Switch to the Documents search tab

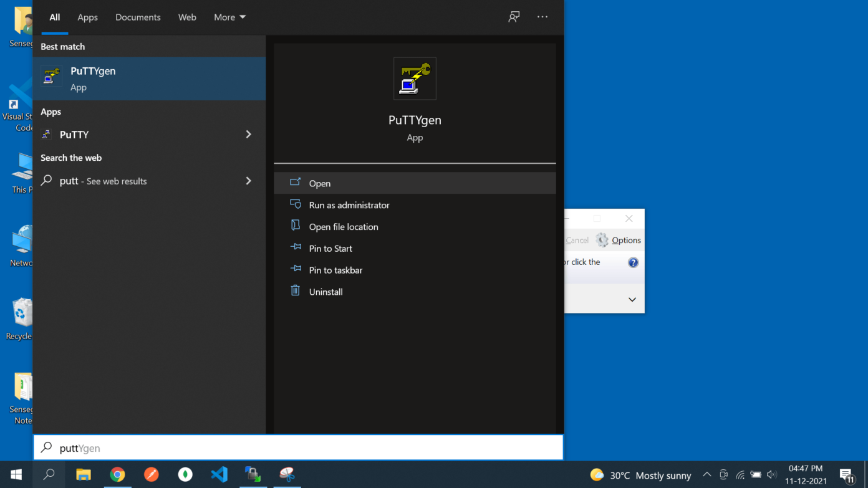(x=138, y=17)
